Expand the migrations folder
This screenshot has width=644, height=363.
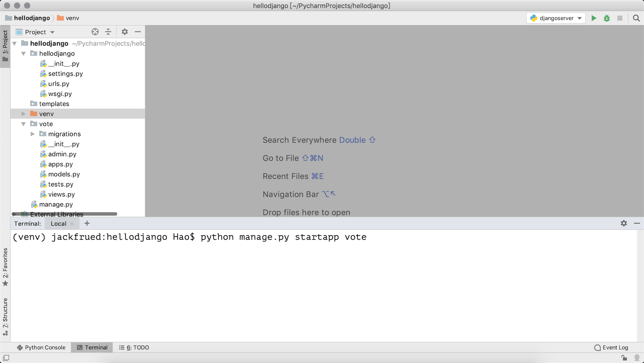33,134
